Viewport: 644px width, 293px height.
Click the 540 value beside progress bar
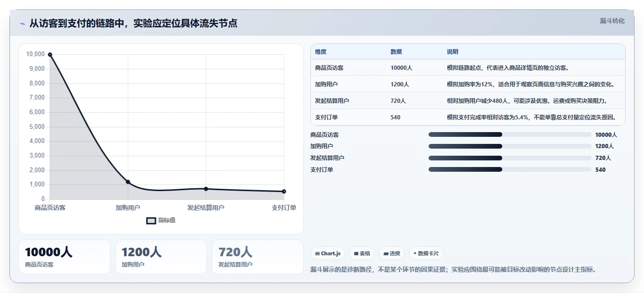pos(601,170)
